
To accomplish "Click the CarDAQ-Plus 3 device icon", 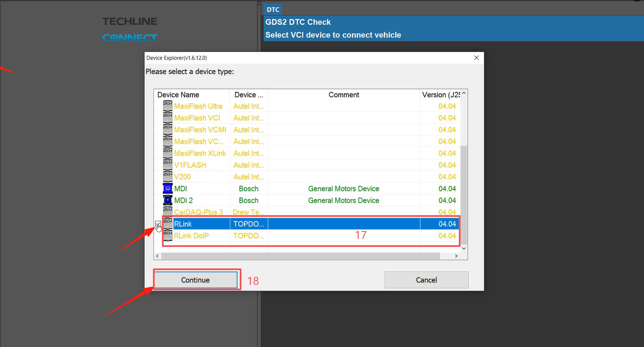I will (168, 212).
